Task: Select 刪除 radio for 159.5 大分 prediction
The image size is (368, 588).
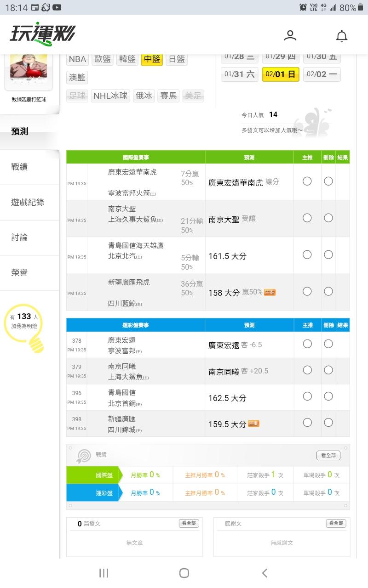Action: pos(328,422)
